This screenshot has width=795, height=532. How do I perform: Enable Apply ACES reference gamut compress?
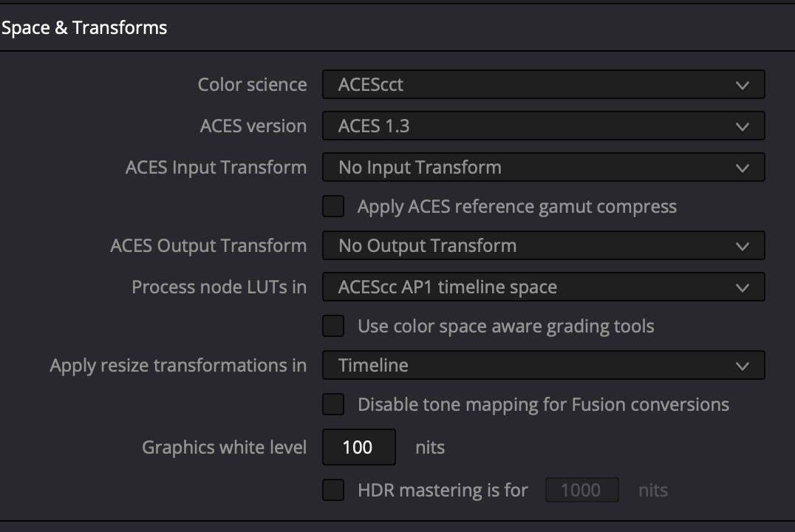coord(334,207)
